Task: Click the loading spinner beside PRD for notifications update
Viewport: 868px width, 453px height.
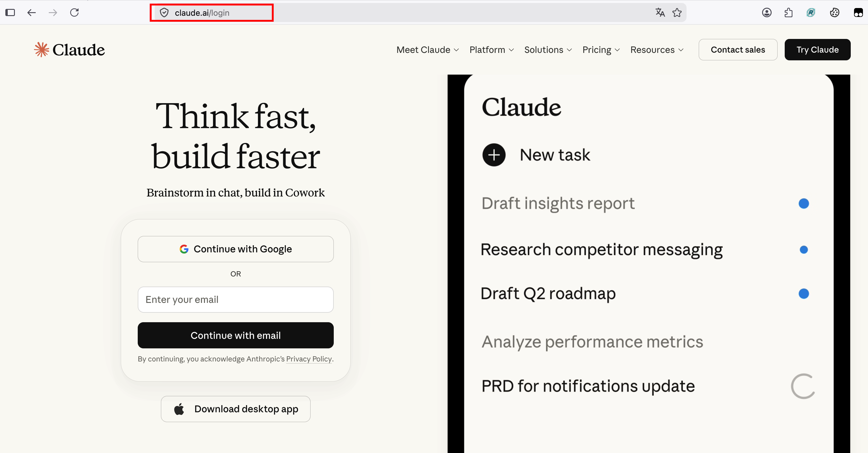Action: [803, 386]
